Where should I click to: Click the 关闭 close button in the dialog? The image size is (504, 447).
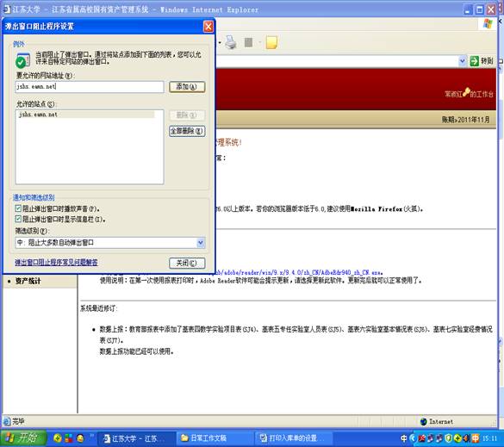coord(187,263)
